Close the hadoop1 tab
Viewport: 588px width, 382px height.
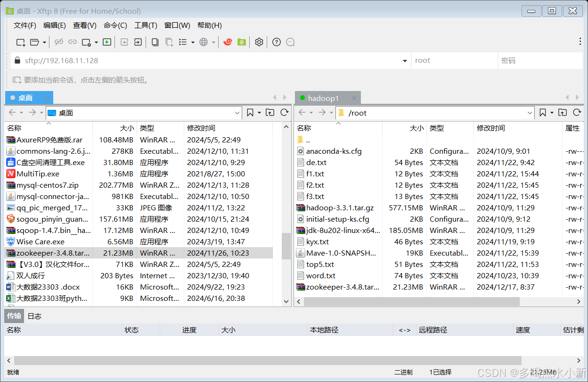tap(354, 98)
